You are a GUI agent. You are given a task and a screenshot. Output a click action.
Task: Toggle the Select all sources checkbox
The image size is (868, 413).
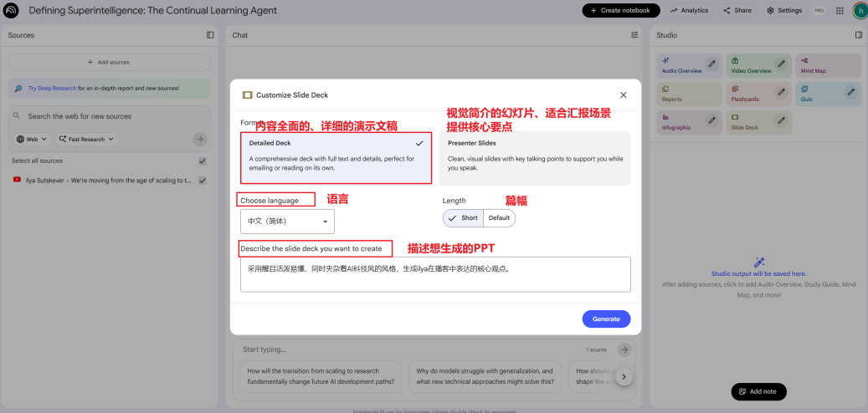coord(202,161)
